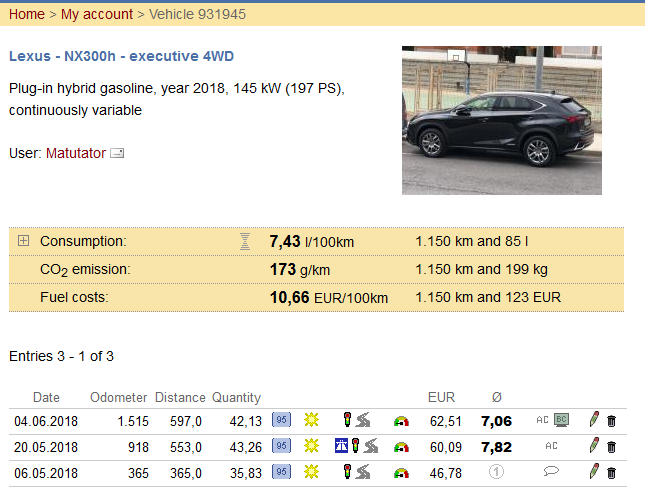The width and height of the screenshot is (645, 498).
Task: Delete the 06.05.2018 fuel entry
Action: (611, 473)
